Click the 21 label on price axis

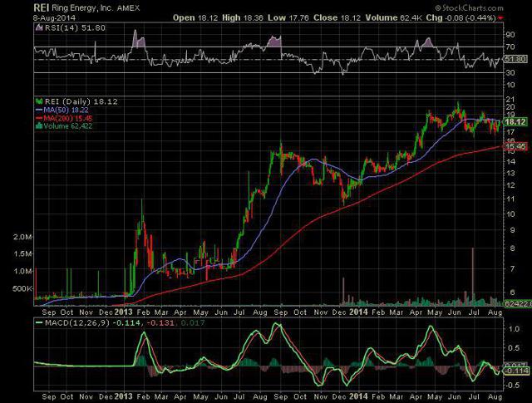[510, 100]
